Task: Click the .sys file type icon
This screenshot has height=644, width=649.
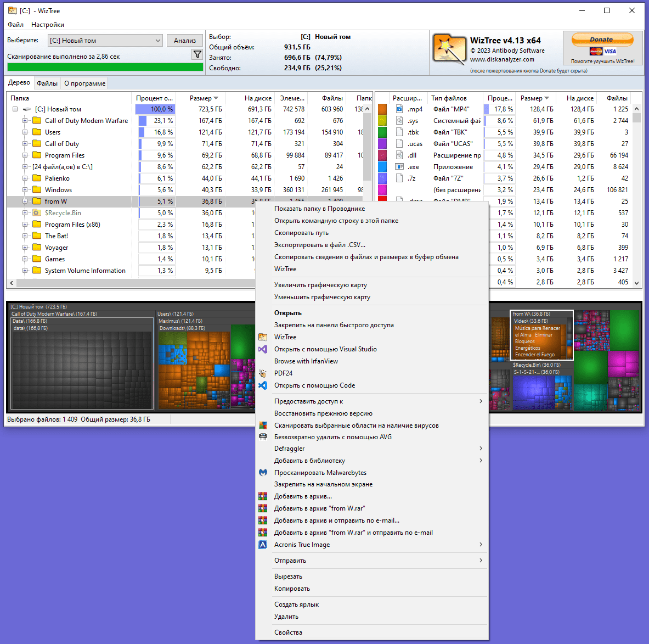Action: point(399,121)
